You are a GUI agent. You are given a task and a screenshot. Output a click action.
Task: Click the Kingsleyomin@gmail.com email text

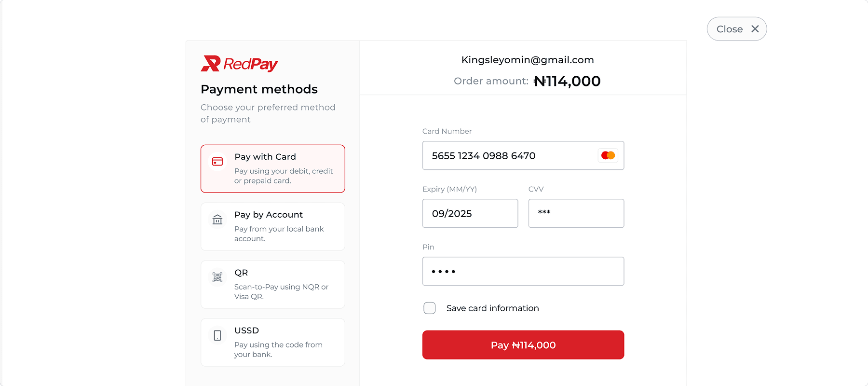(528, 60)
